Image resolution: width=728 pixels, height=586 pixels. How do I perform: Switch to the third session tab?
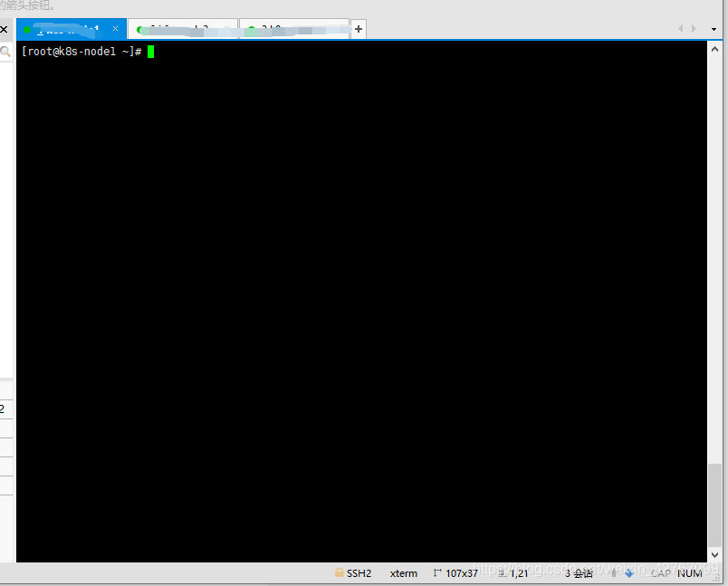click(x=294, y=29)
